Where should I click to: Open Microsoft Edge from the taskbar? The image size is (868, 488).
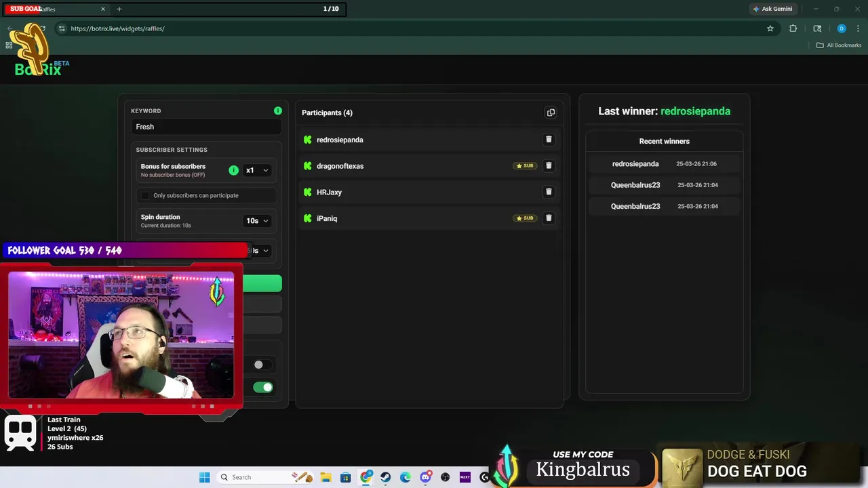(406, 477)
